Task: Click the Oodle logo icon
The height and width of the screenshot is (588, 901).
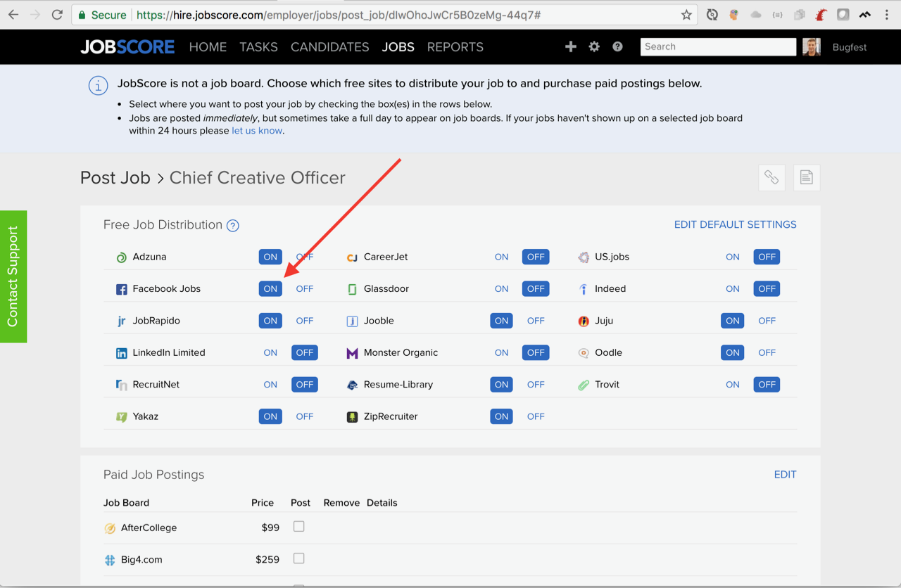Action: pyautogui.click(x=584, y=353)
